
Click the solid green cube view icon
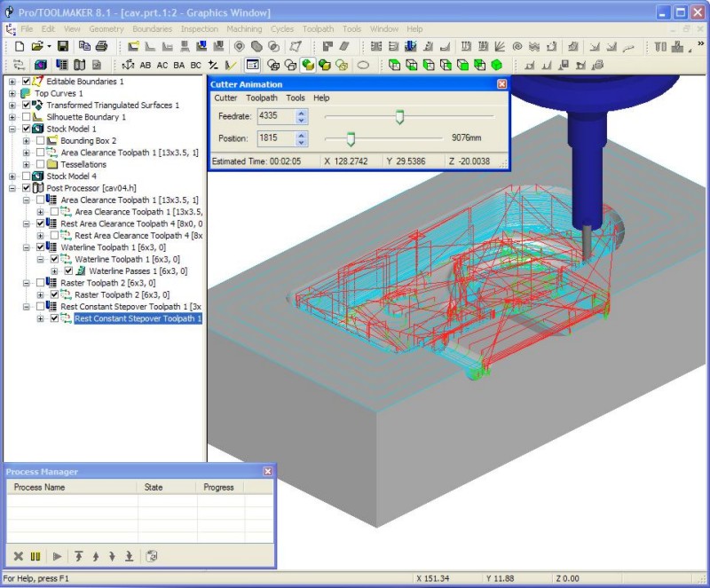point(497,65)
